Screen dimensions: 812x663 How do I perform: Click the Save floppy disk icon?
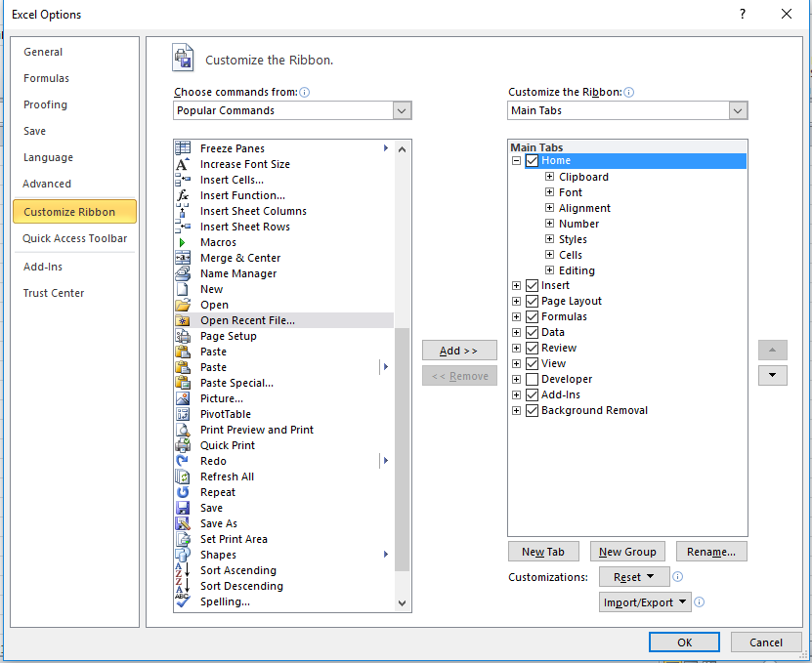point(183,508)
